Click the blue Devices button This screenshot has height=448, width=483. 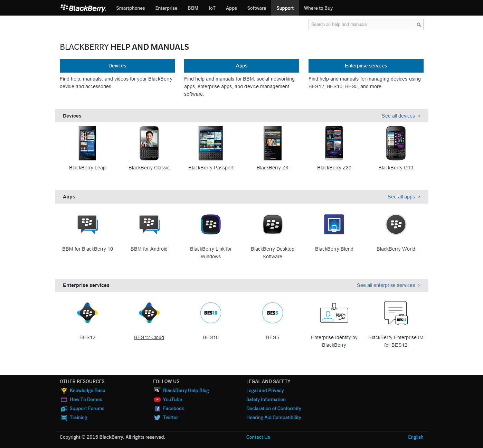point(117,66)
